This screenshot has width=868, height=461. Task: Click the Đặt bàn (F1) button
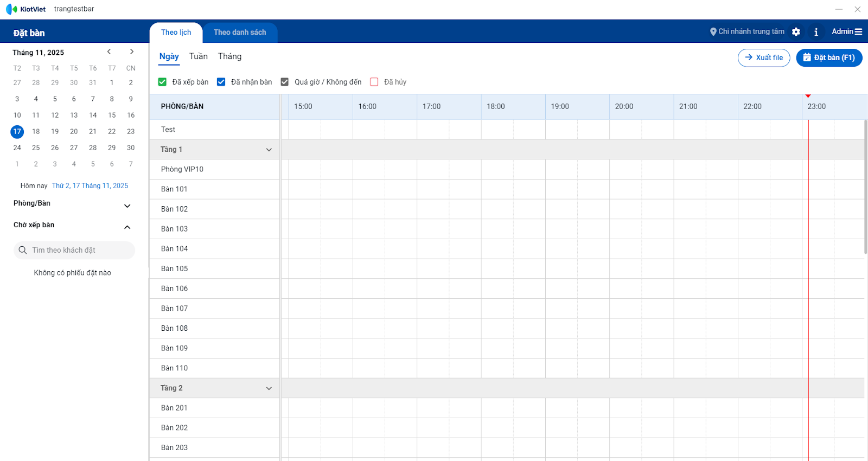tap(829, 57)
